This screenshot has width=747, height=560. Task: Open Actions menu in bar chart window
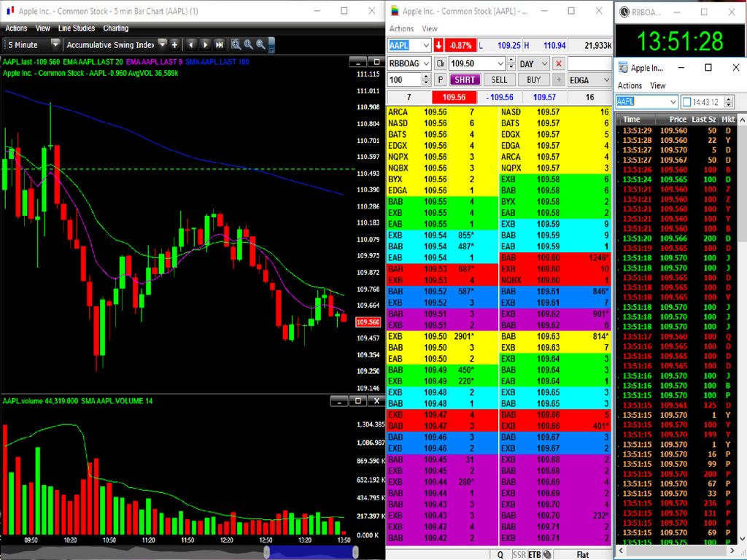click(x=16, y=28)
